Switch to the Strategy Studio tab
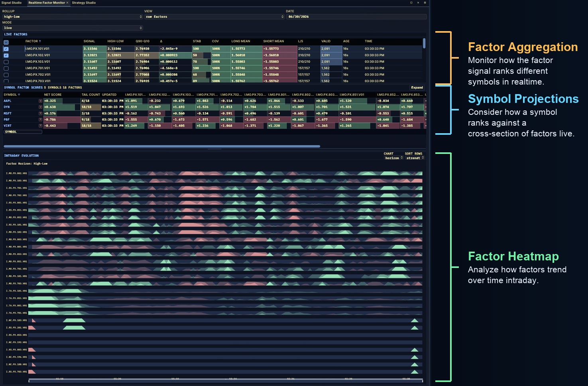Image resolution: width=588 pixels, height=386 pixels. click(84, 3)
